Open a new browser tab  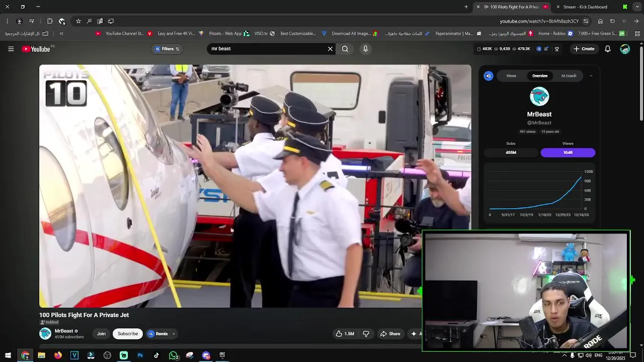coord(466,7)
